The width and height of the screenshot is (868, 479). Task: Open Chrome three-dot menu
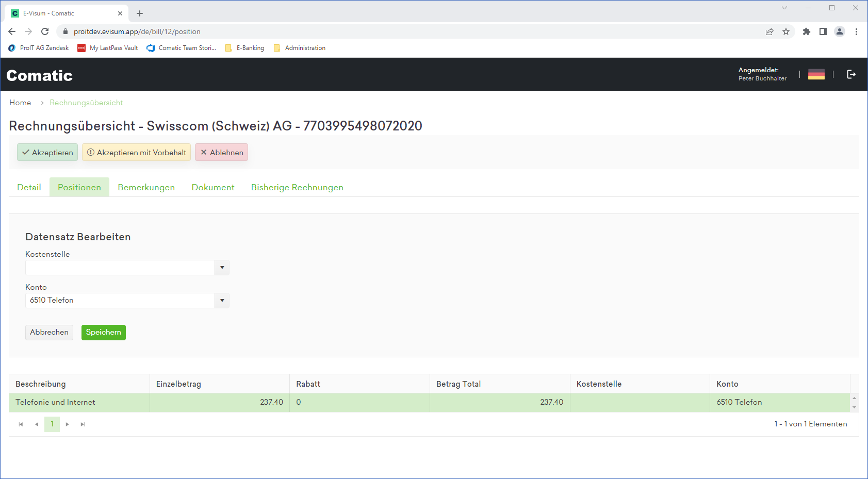tap(856, 31)
